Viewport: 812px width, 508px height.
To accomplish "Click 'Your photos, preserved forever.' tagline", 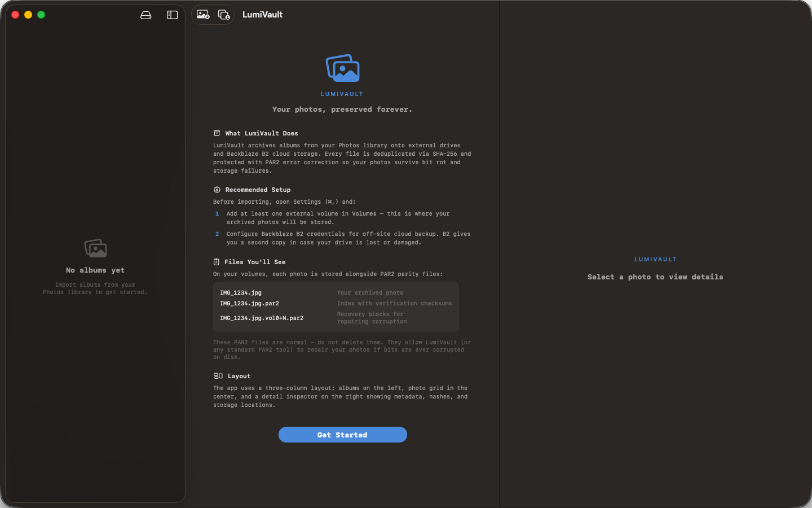I will (342, 110).
